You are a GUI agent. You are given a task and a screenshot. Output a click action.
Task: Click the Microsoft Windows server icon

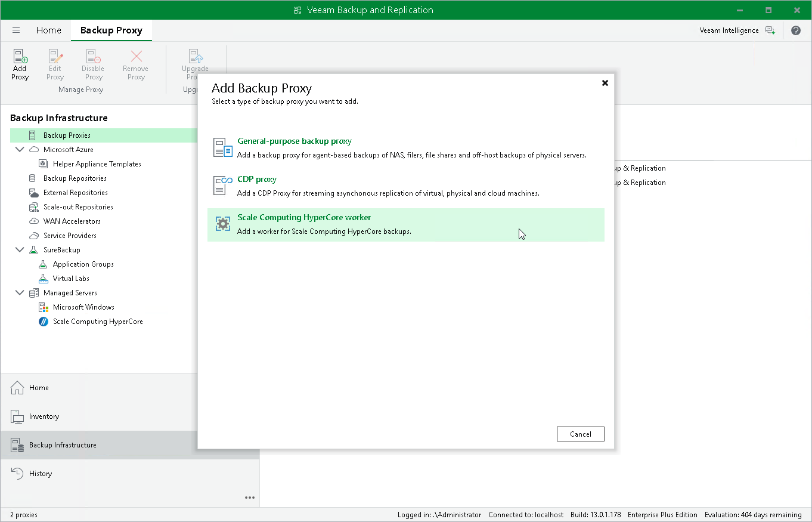tap(43, 307)
